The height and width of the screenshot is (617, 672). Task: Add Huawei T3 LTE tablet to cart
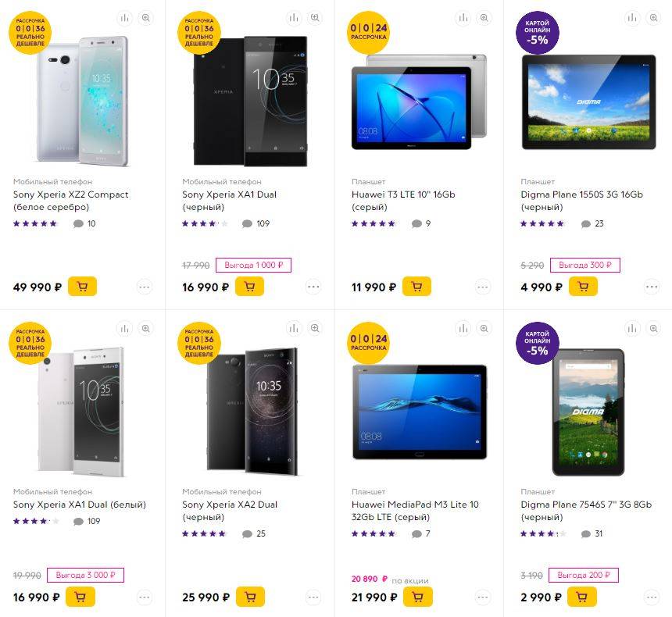(416, 287)
